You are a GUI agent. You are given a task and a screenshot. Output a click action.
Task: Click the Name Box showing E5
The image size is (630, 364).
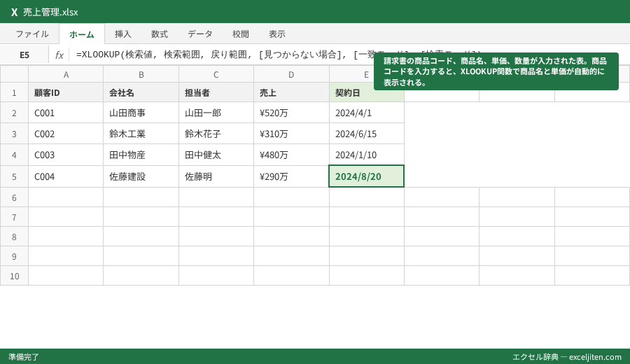coord(24,55)
